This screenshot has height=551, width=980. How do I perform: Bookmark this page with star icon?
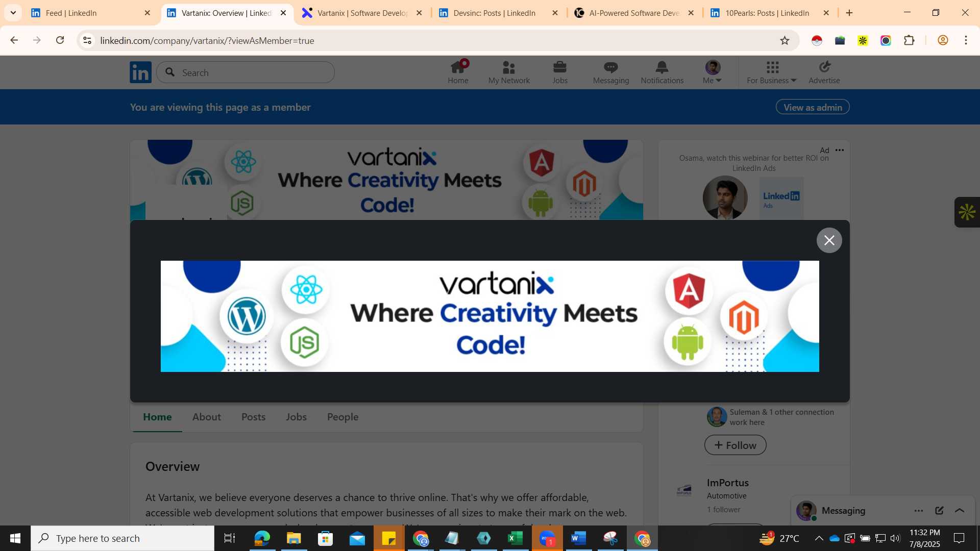[785, 40]
